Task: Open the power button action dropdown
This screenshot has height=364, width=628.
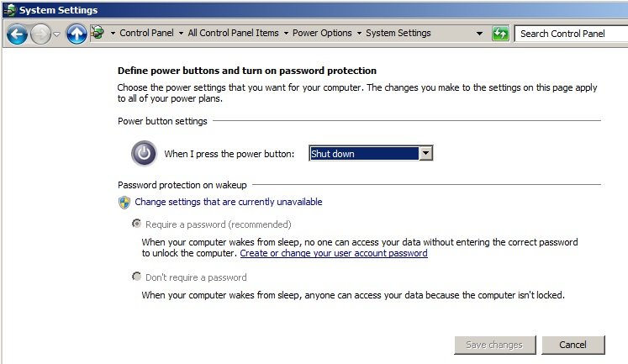Action: [x=426, y=153]
